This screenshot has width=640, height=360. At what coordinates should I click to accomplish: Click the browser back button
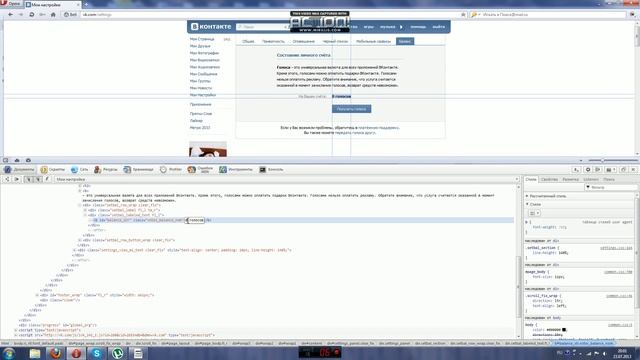10,14
